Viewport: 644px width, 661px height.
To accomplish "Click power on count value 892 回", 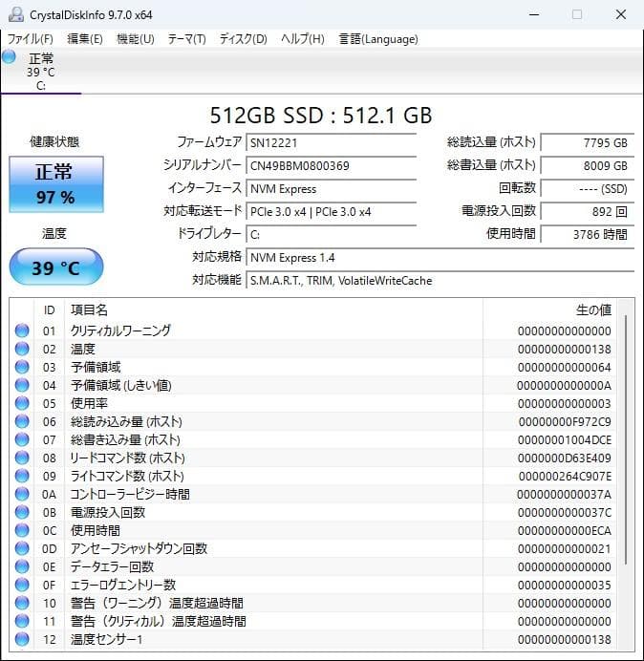I will pos(587,212).
